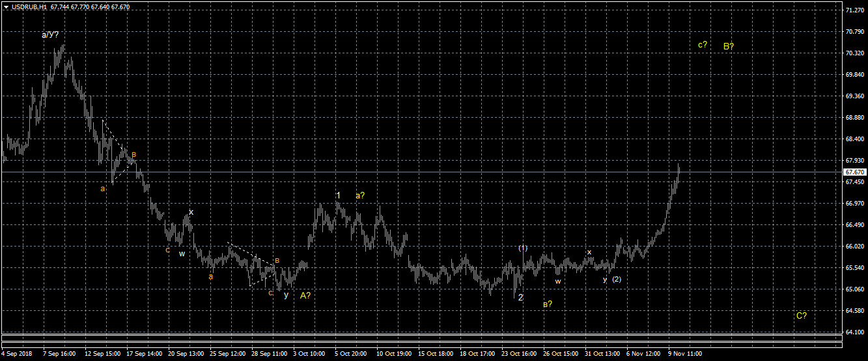The image size is (868, 361).
Task: Click the '28 Sep 11:00' time axis label
Action: (270, 354)
